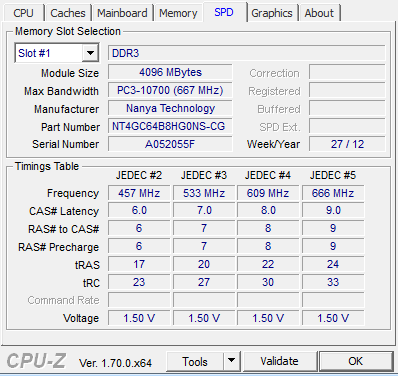398x376 pixels.
Task: Click the JEDEC #5 voltage 1.50 V
Action: (333, 318)
